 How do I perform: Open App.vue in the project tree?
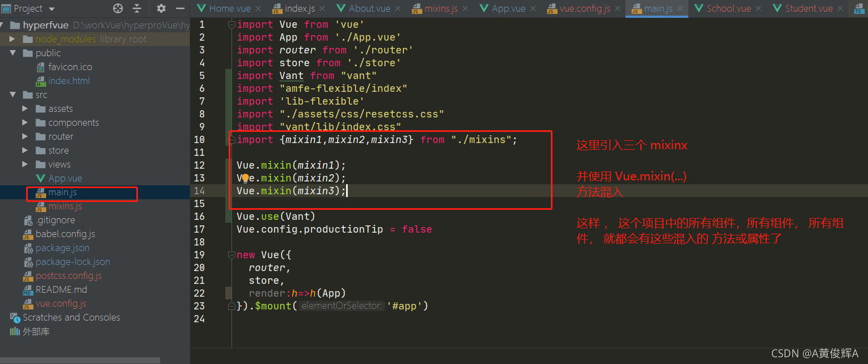click(x=65, y=178)
